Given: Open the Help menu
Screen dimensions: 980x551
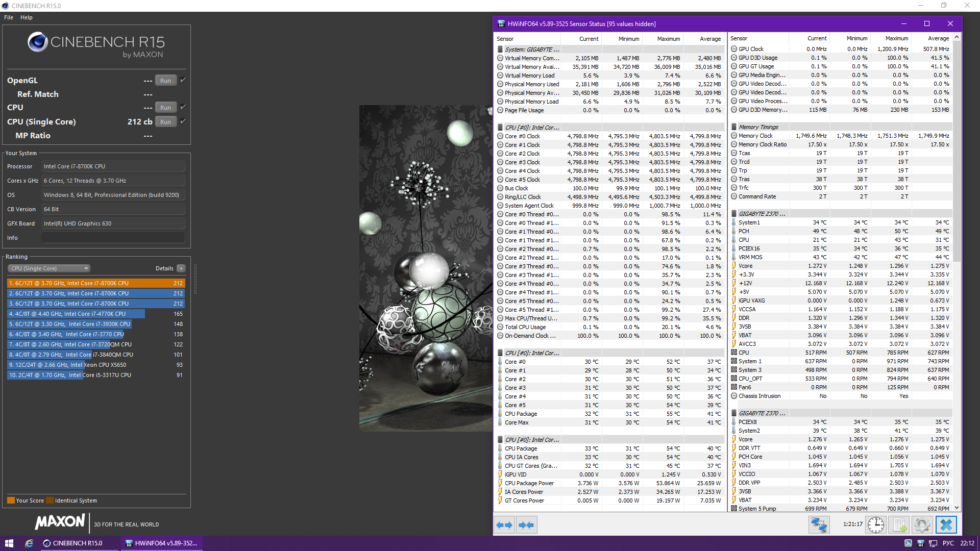Looking at the screenshot, I should click(27, 17).
